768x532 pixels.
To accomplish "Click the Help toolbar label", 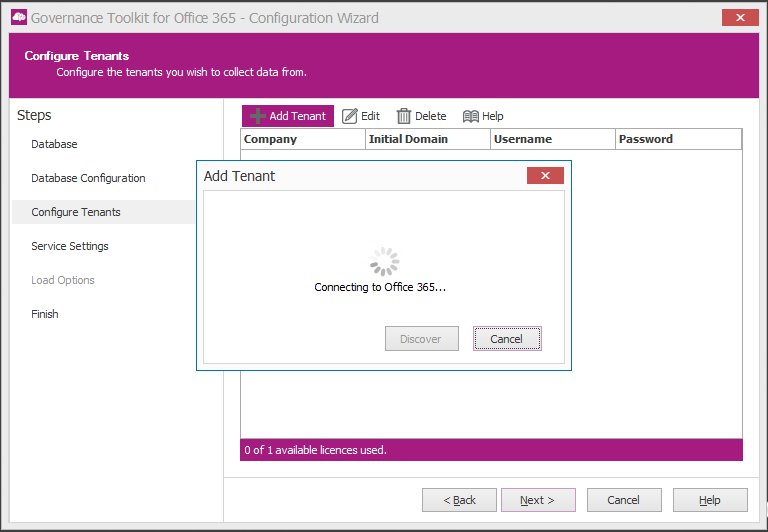I will [492, 116].
